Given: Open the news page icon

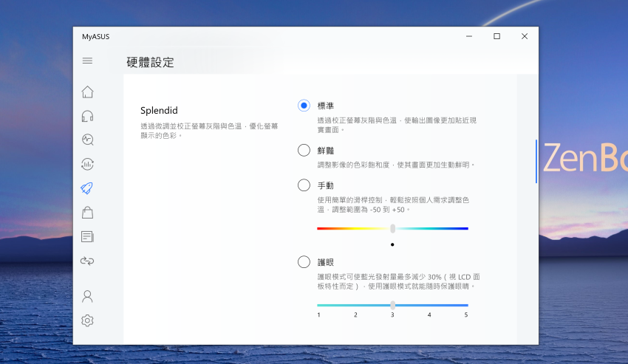Looking at the screenshot, I should pyautogui.click(x=87, y=237).
